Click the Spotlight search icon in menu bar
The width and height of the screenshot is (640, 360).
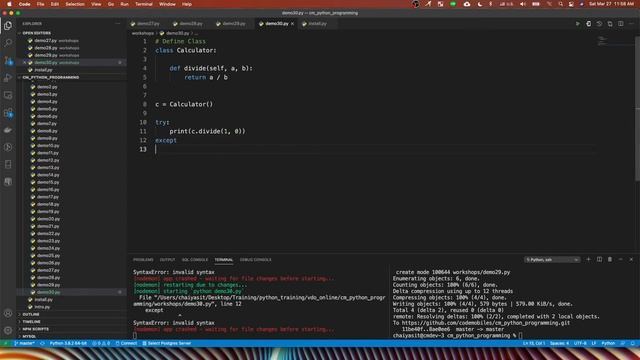point(560,4)
